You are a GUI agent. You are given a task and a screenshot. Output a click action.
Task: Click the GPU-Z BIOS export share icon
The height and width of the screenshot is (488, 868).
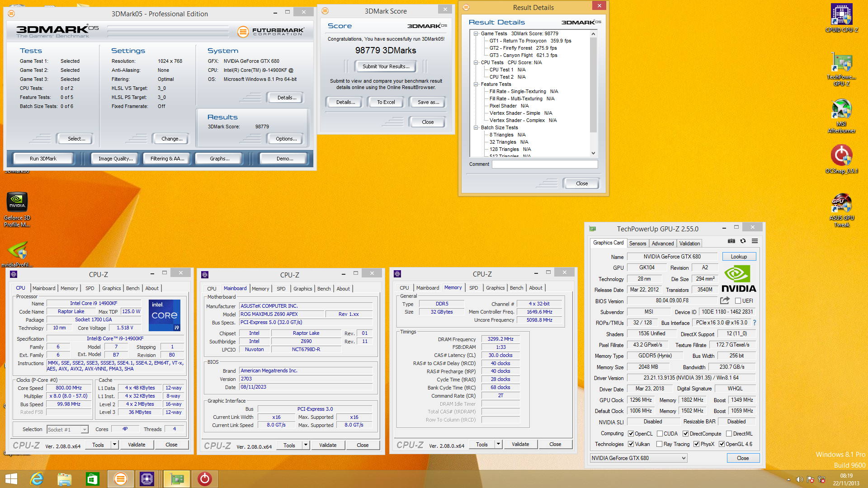coord(725,300)
